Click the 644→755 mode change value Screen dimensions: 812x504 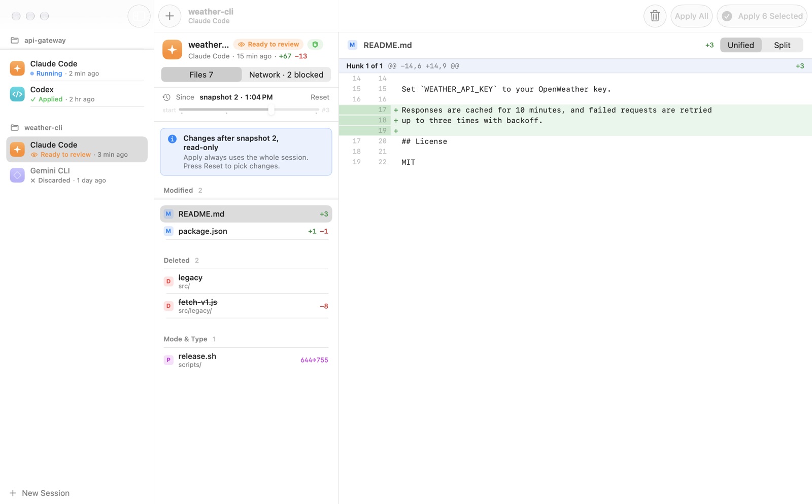[x=314, y=360]
